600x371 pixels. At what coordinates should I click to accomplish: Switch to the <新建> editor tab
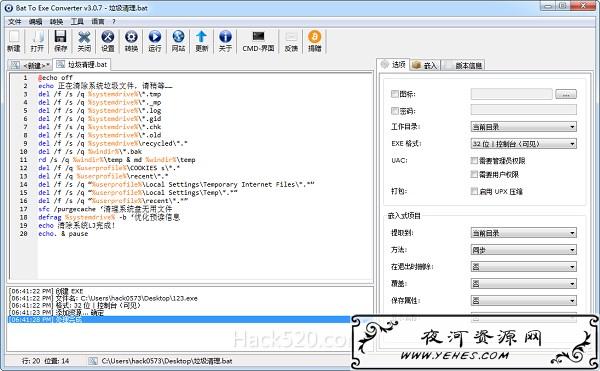(x=30, y=65)
